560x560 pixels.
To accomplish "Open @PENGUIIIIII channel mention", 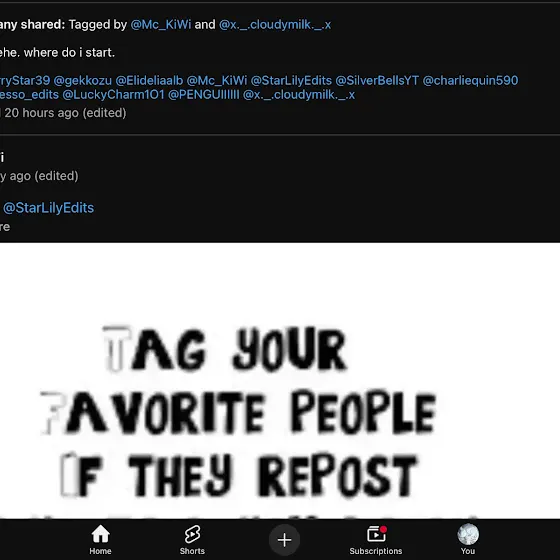I will (x=204, y=95).
